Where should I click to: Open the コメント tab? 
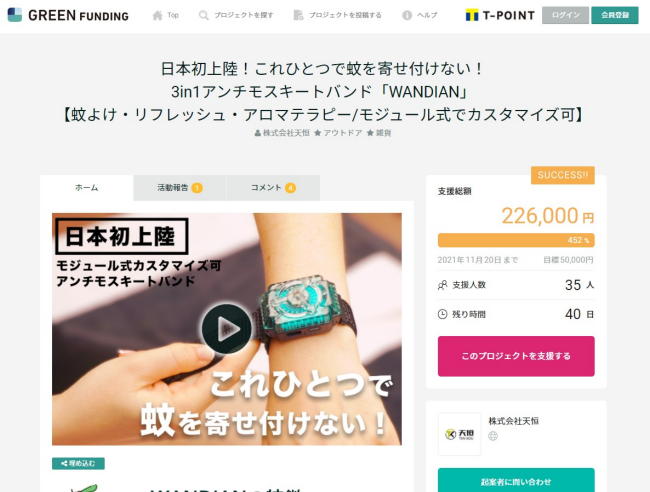(273, 188)
